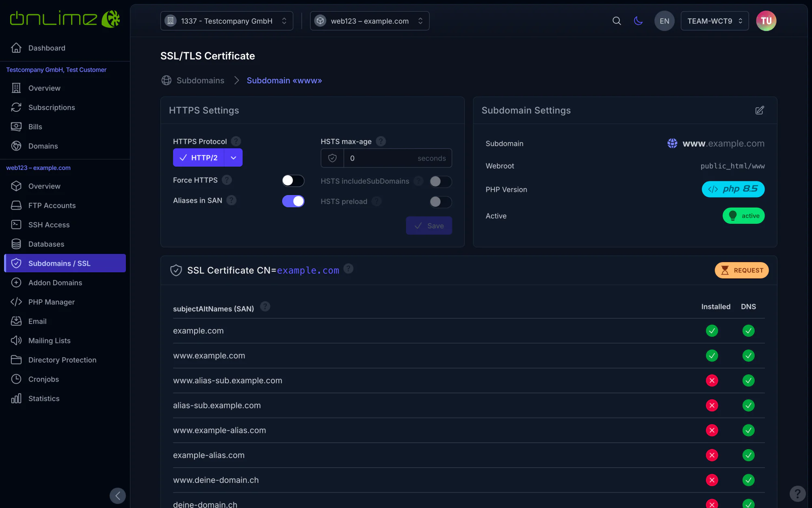Open Addon Domains in sidebar

click(x=65, y=282)
